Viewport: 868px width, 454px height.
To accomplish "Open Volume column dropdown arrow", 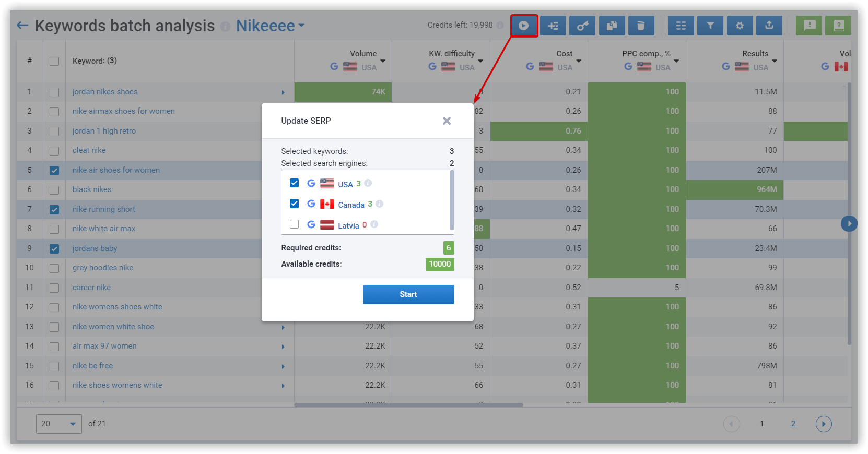I will tap(383, 61).
